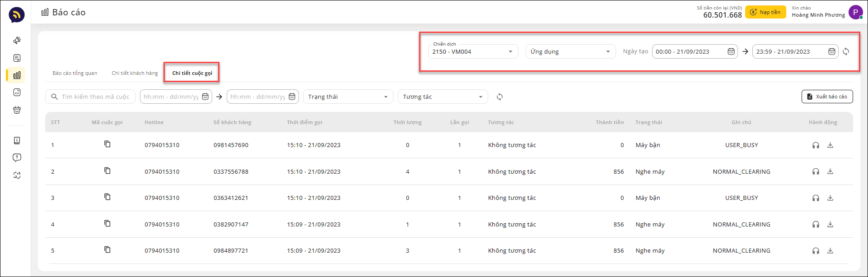Download recording for call row 3
The width and height of the screenshot is (868, 277).
830,198
